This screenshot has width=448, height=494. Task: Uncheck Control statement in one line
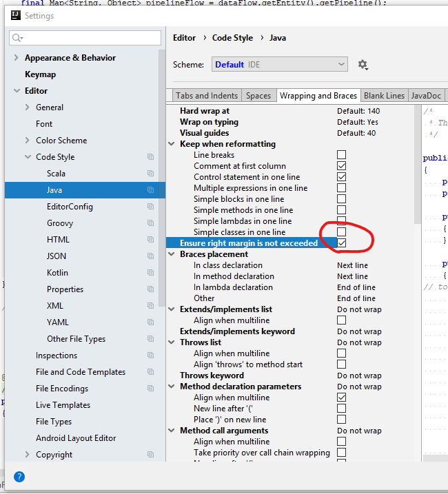pyautogui.click(x=341, y=177)
